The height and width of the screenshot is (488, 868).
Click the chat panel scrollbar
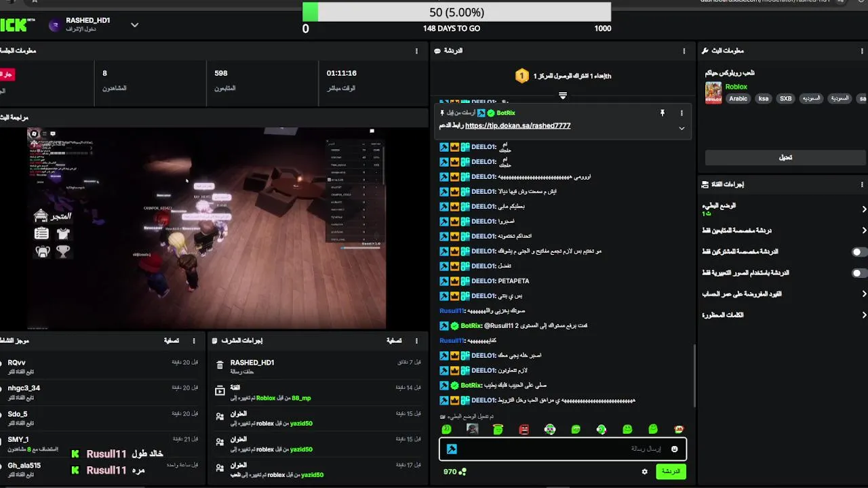tap(694, 375)
